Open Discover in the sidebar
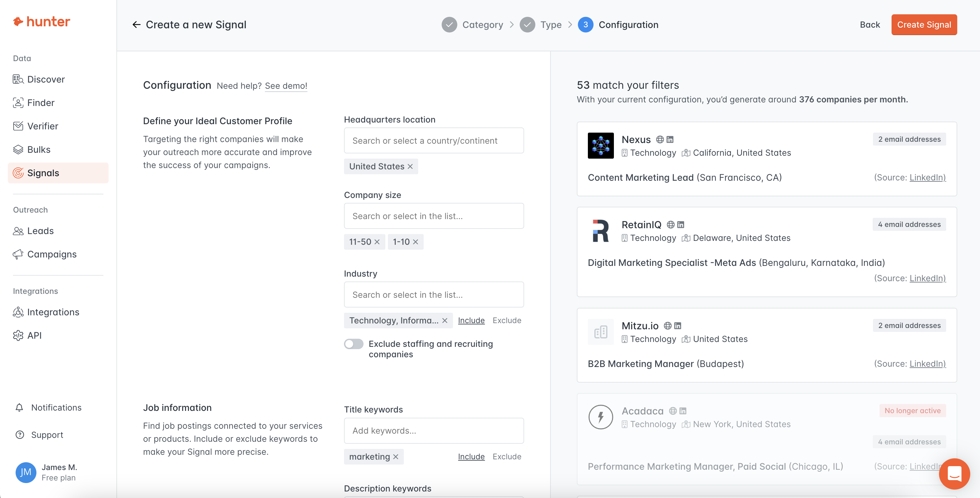 point(58,80)
